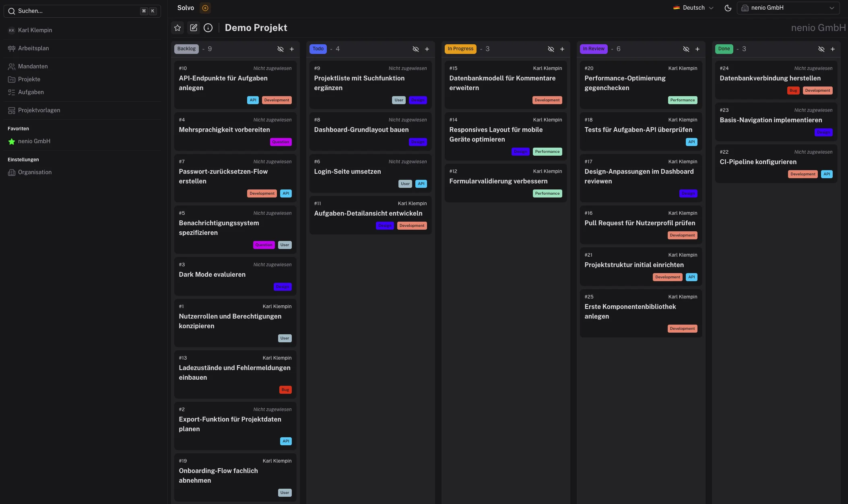Open card Erste Komponentenbibliothek anlegen
The height and width of the screenshot is (504, 848).
coord(641,313)
